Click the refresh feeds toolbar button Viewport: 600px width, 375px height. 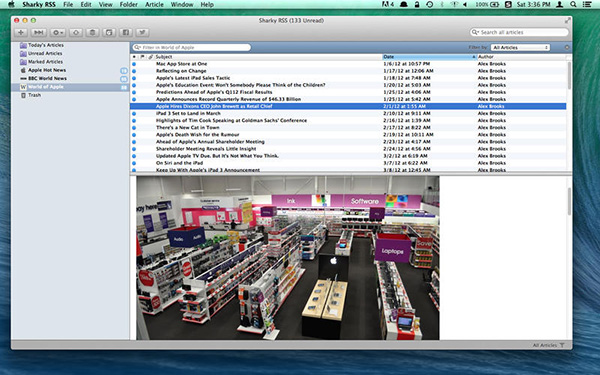(76, 33)
